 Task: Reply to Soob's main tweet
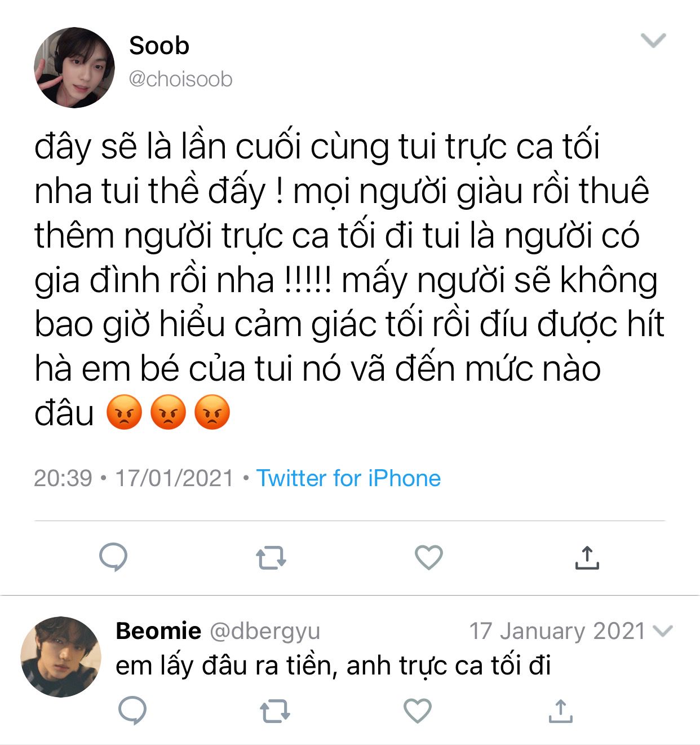click(113, 558)
